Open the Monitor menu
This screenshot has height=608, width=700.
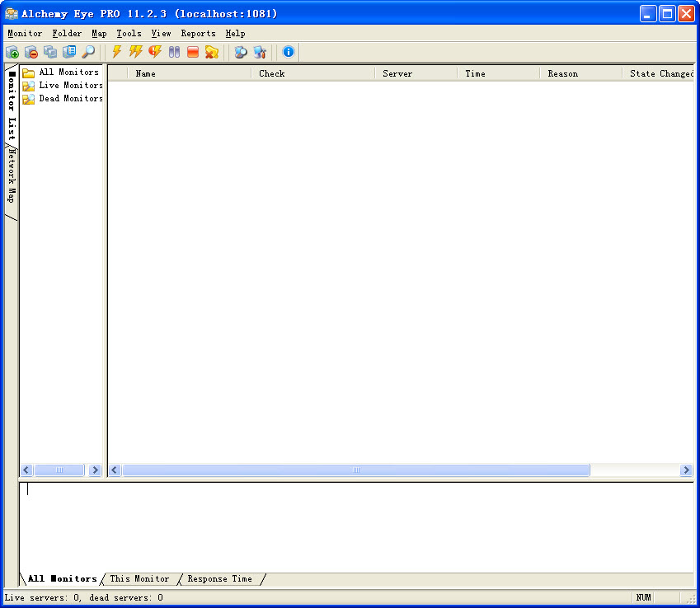(x=25, y=34)
